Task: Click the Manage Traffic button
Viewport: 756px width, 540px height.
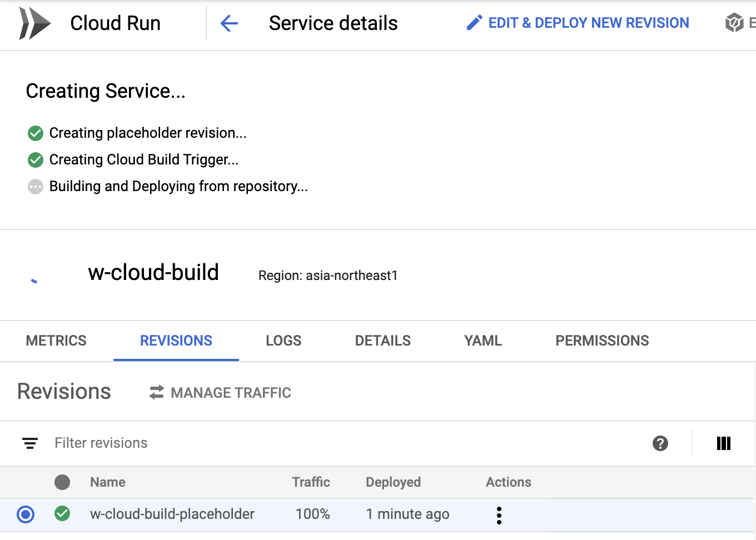Action: [220, 393]
